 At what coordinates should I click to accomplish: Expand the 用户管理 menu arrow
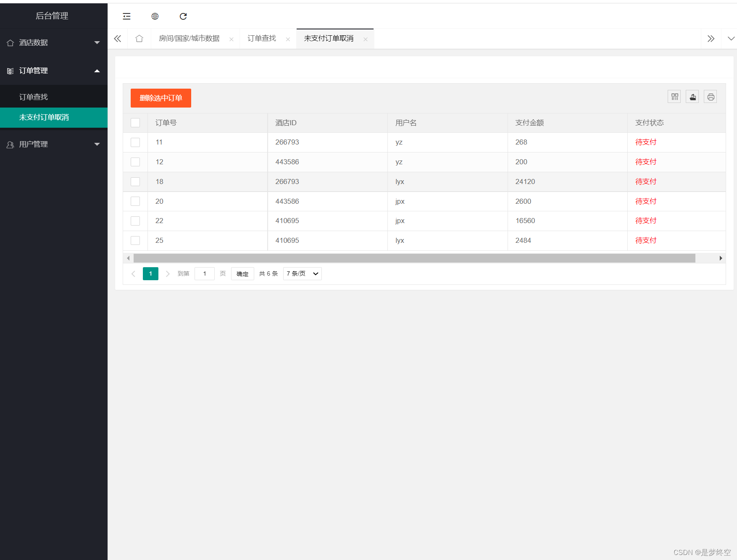[x=97, y=145]
